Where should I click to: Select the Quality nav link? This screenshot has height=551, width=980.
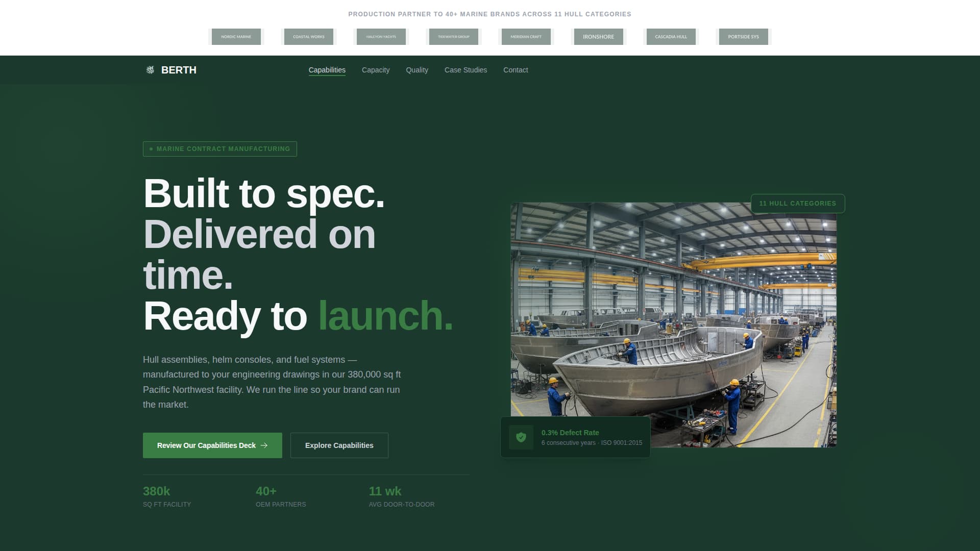tap(416, 70)
